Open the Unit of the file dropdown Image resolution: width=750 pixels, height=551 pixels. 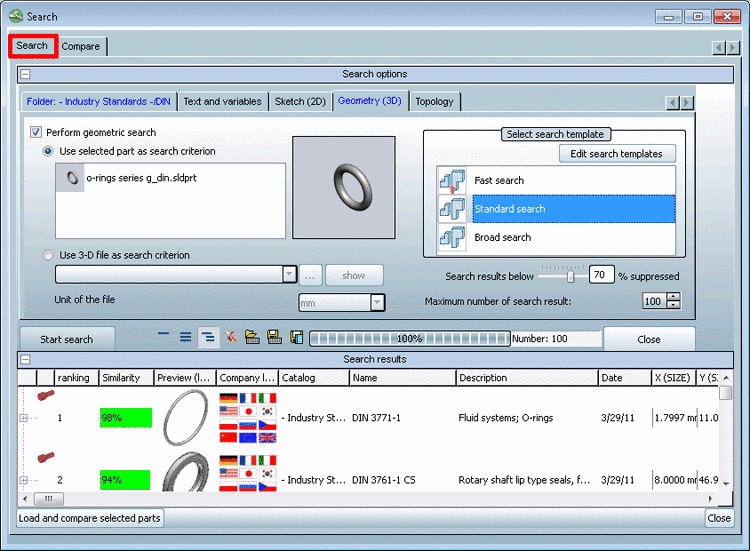coord(377,302)
